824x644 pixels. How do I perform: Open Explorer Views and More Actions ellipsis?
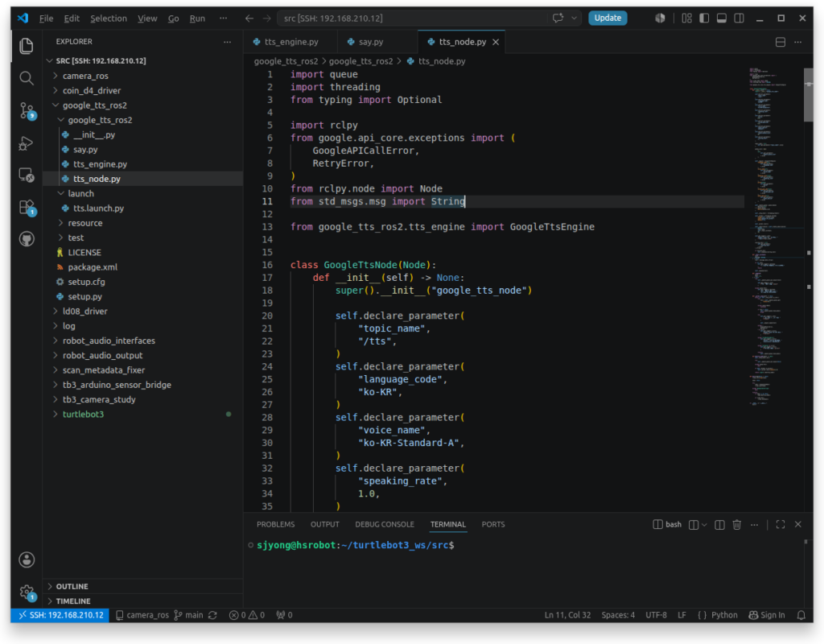(227, 42)
